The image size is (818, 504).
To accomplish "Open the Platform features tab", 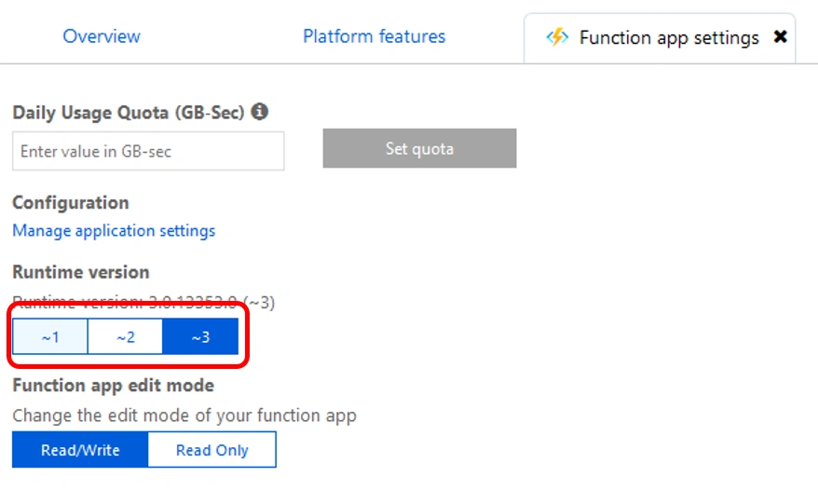I will pos(374,36).
